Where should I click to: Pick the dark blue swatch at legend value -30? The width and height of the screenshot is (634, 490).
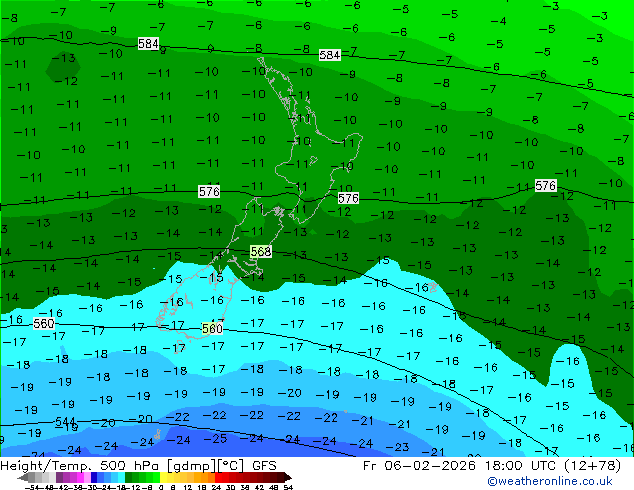pos(94,477)
